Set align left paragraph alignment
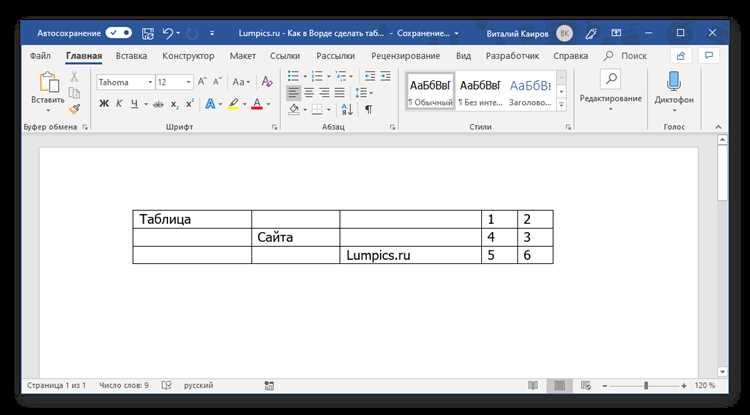750x415 pixels. point(293,92)
